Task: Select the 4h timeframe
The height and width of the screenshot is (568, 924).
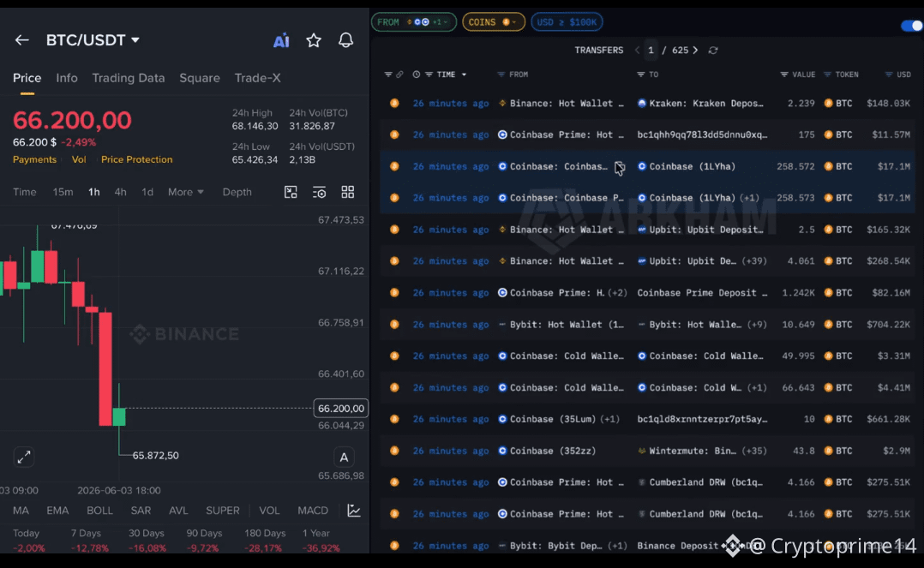Action: tap(120, 192)
